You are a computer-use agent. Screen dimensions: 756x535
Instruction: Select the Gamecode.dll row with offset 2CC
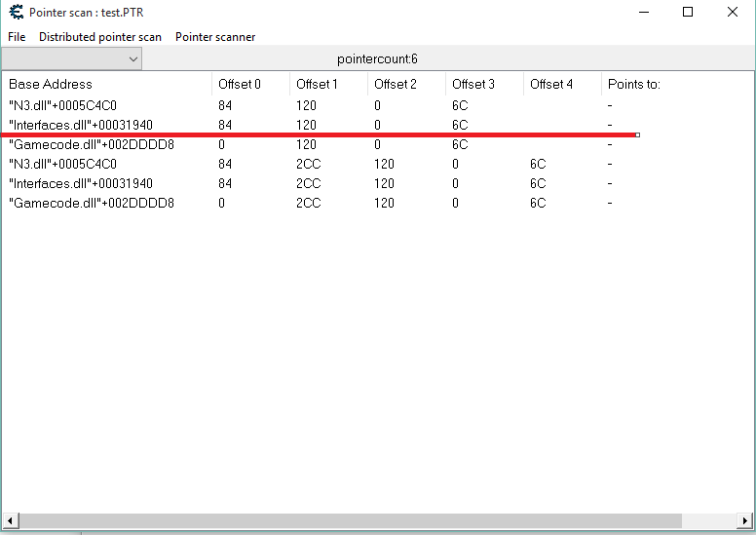point(91,203)
